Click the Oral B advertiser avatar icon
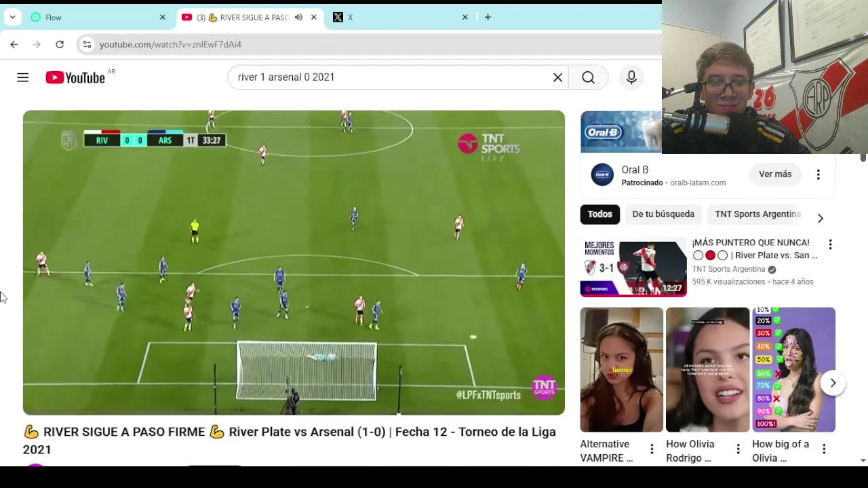868x488 pixels. (x=602, y=175)
